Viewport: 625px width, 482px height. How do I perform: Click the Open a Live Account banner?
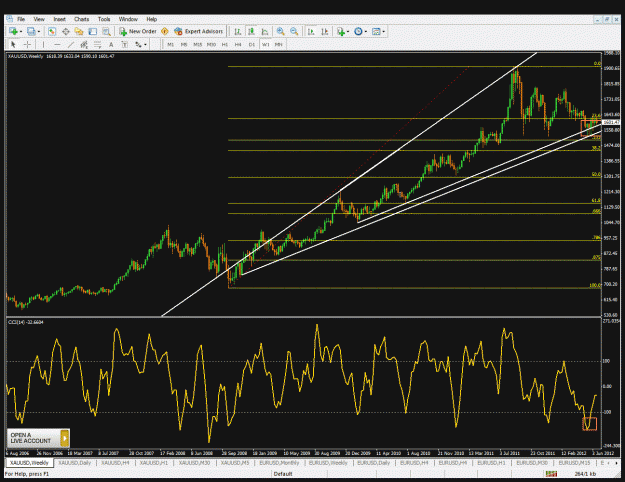click(x=38, y=438)
